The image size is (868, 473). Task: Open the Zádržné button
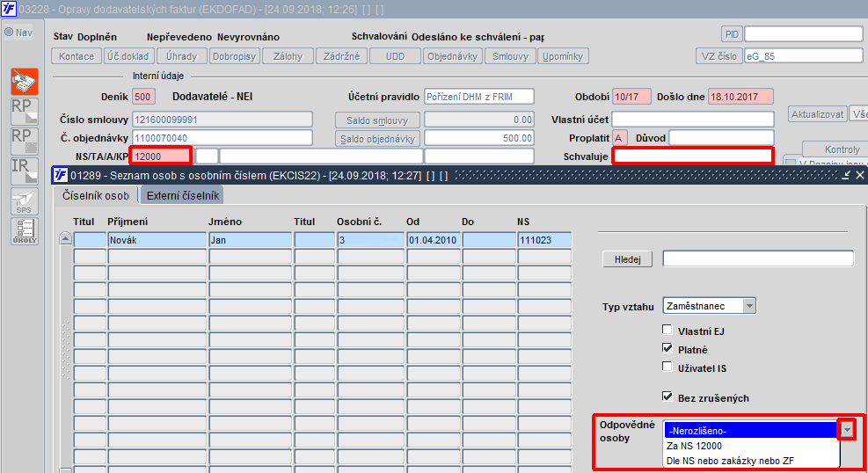pos(341,56)
